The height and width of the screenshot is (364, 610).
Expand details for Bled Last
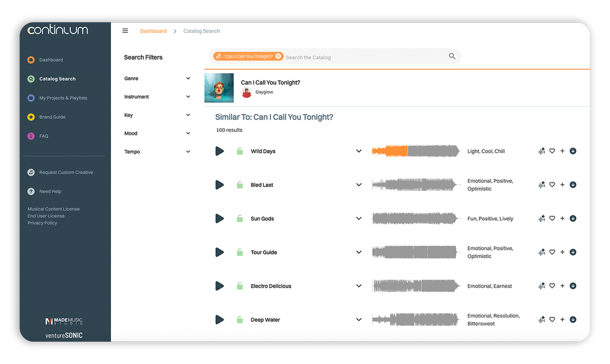point(359,185)
